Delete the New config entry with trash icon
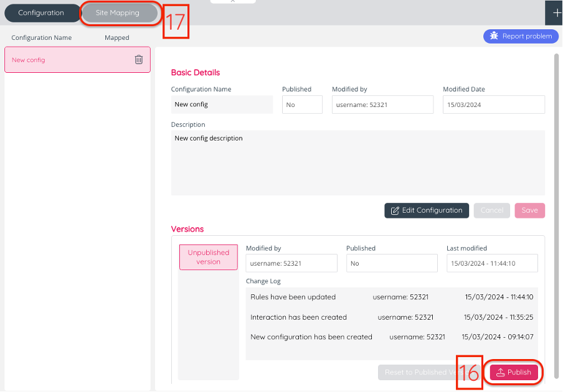The image size is (563, 392). tap(138, 60)
